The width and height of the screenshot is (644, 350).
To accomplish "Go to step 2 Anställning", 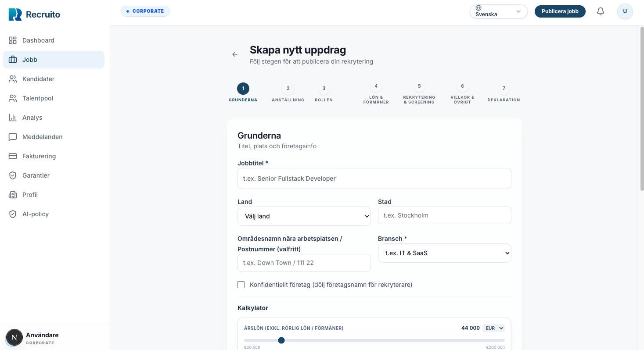I will pos(288,93).
